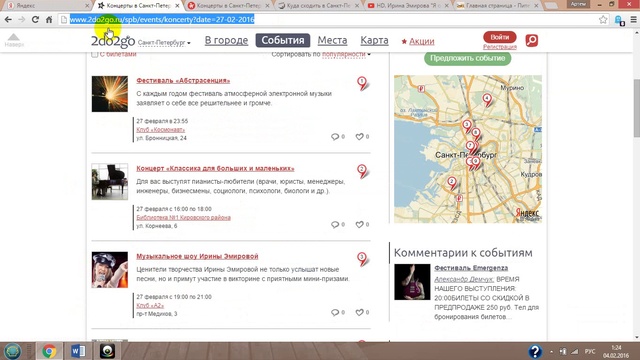
Task: Open Музыкальное шоу Ирины Эмировой title
Action: tap(197, 256)
